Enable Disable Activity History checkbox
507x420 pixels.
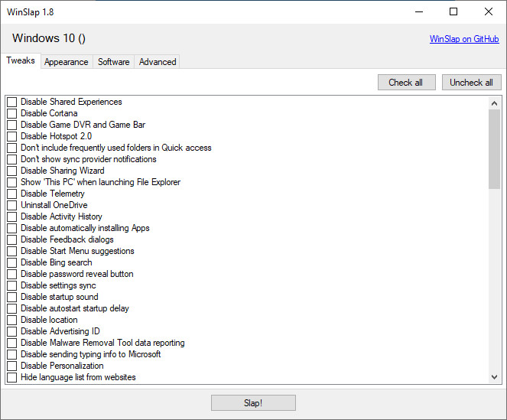tap(12, 217)
